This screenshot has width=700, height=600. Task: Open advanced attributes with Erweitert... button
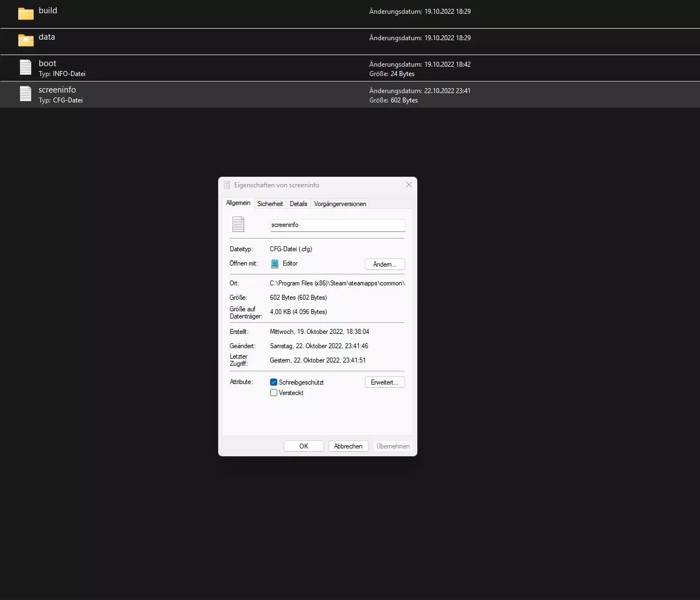coord(385,382)
